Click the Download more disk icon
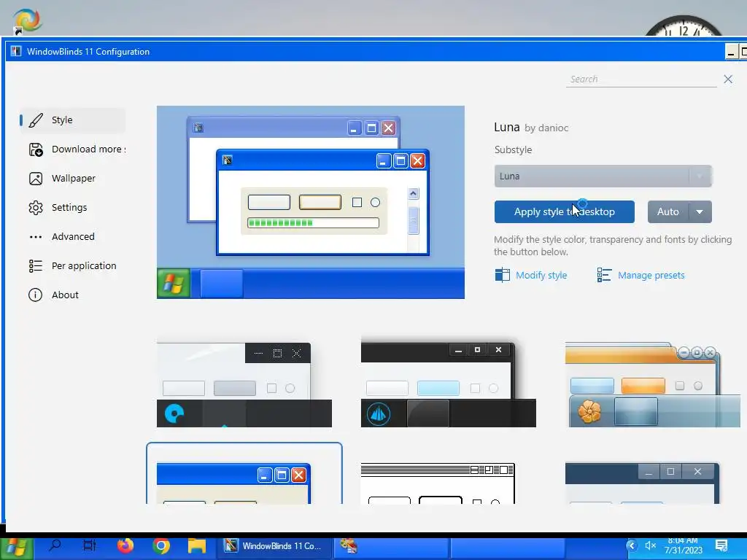The height and width of the screenshot is (560, 747). (x=36, y=149)
